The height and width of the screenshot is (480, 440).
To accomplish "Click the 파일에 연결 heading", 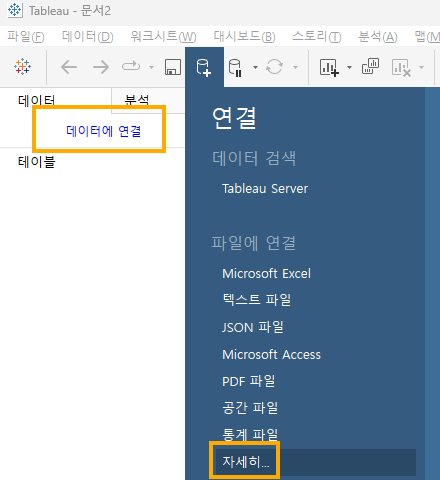I will point(254,243).
